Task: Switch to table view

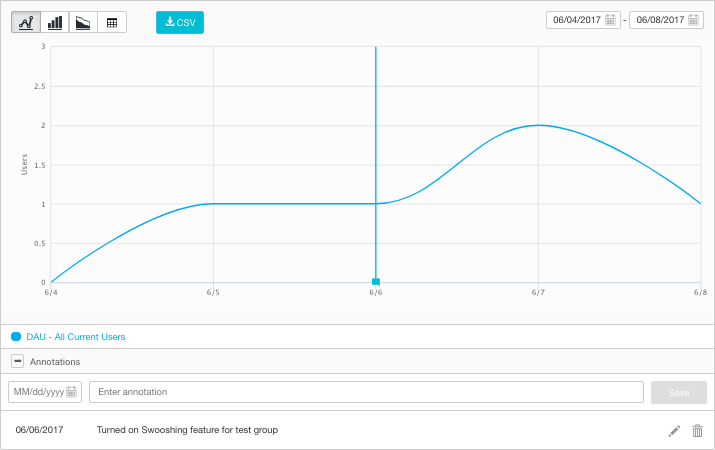Action: (x=112, y=22)
